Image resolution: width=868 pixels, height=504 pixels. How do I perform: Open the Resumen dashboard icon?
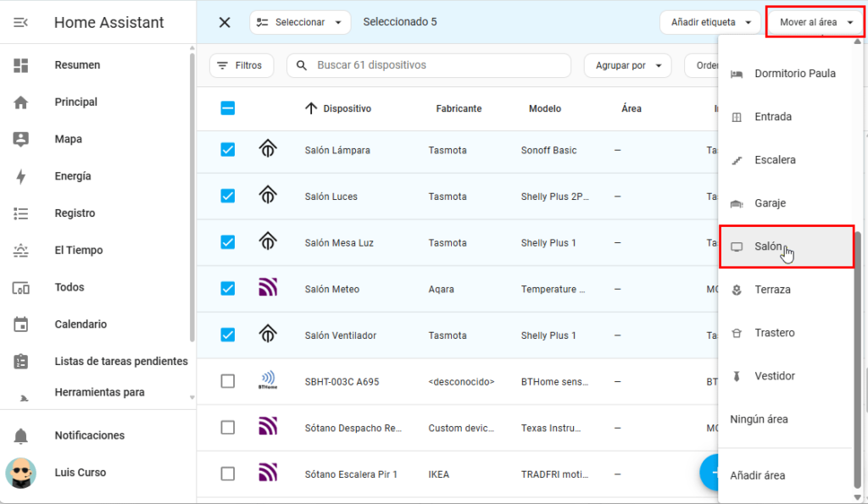click(x=21, y=65)
